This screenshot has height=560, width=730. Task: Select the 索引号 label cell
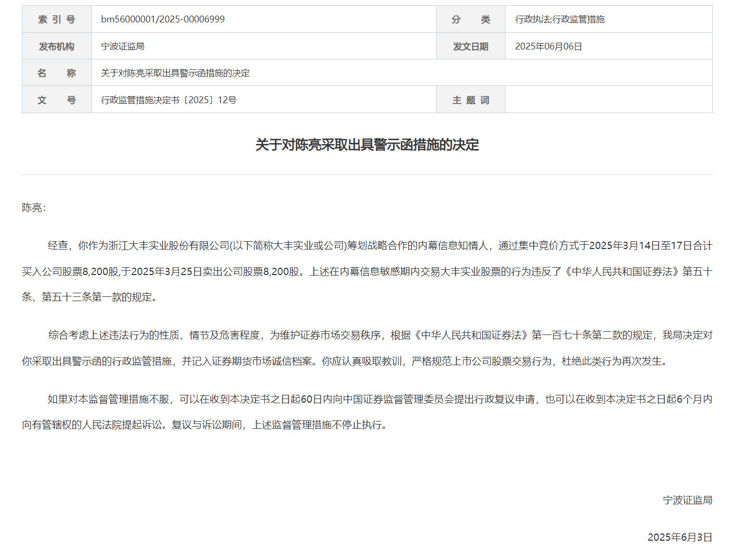(x=57, y=19)
